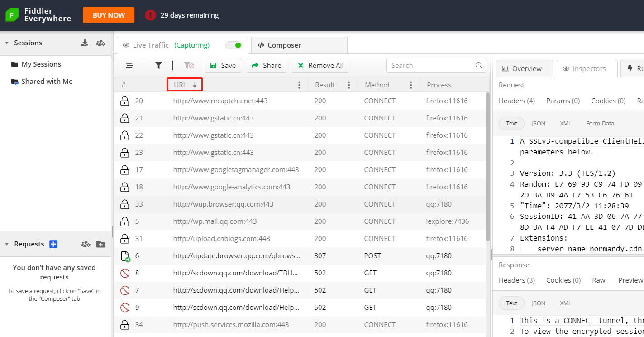644x337 pixels.
Task: Click lock icon of session 31
Action: coord(124,239)
